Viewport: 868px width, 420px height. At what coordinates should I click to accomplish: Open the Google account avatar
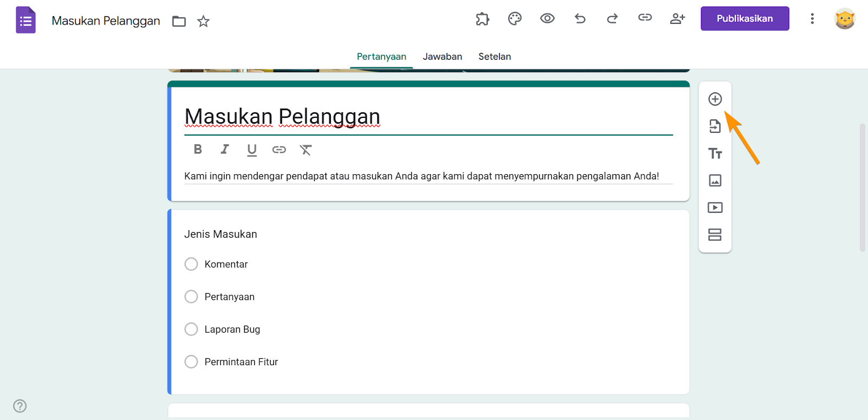[x=845, y=19]
